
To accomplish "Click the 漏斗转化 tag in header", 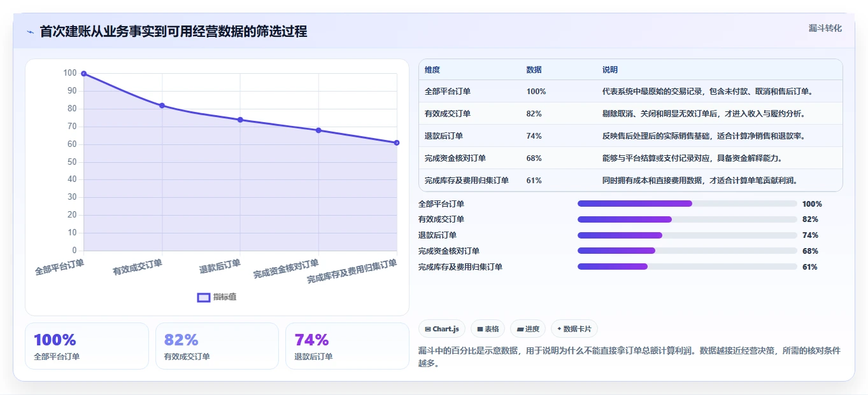I will 825,28.
